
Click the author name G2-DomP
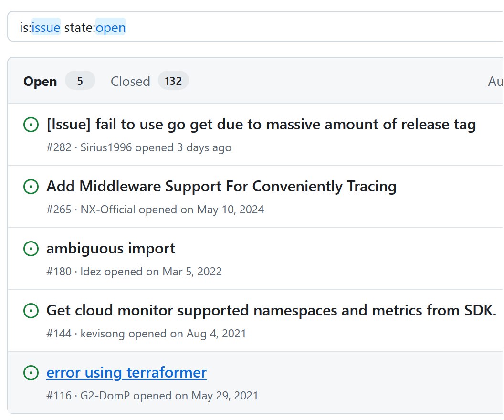point(102,396)
